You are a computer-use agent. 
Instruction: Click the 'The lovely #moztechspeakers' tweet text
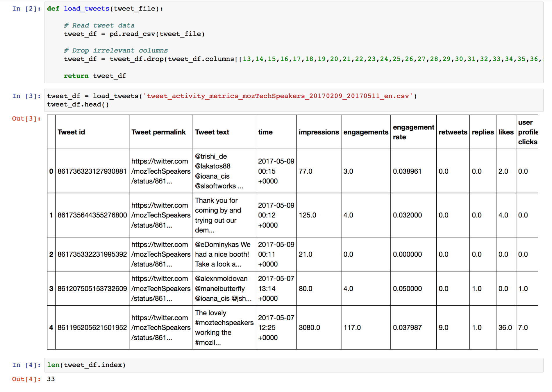[x=224, y=328]
